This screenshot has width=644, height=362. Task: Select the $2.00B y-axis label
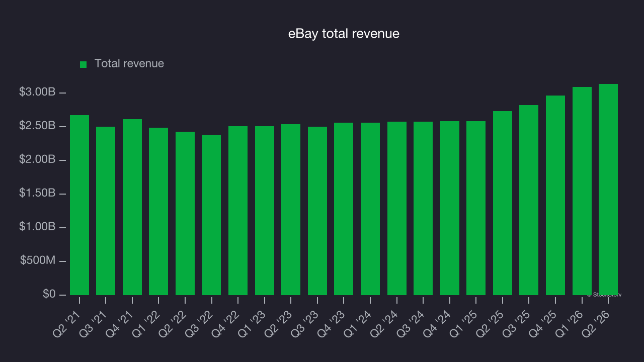(x=37, y=159)
